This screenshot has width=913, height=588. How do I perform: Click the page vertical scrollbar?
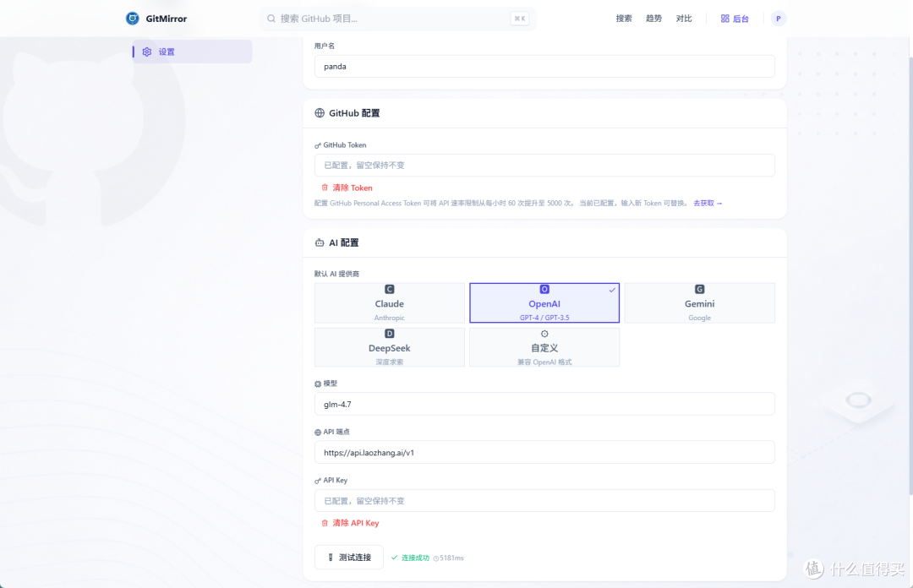910,276
